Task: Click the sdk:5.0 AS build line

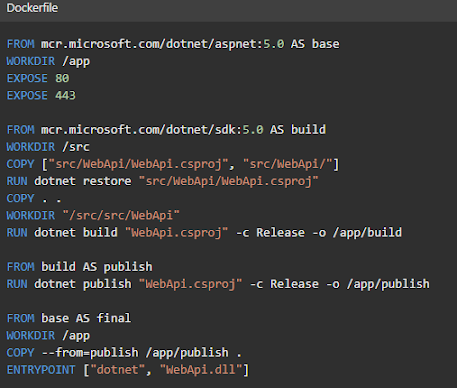Action: pos(166,130)
